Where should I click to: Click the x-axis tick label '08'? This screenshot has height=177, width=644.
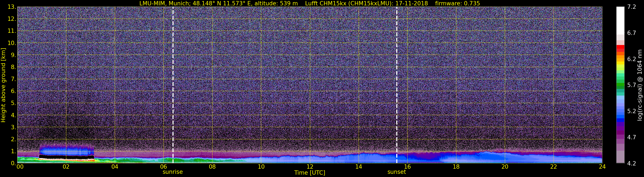point(212,167)
